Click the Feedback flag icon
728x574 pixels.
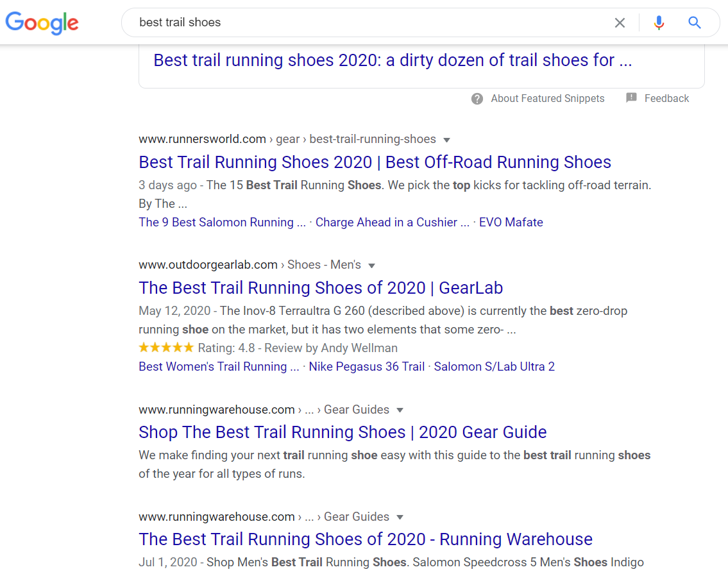631,97
